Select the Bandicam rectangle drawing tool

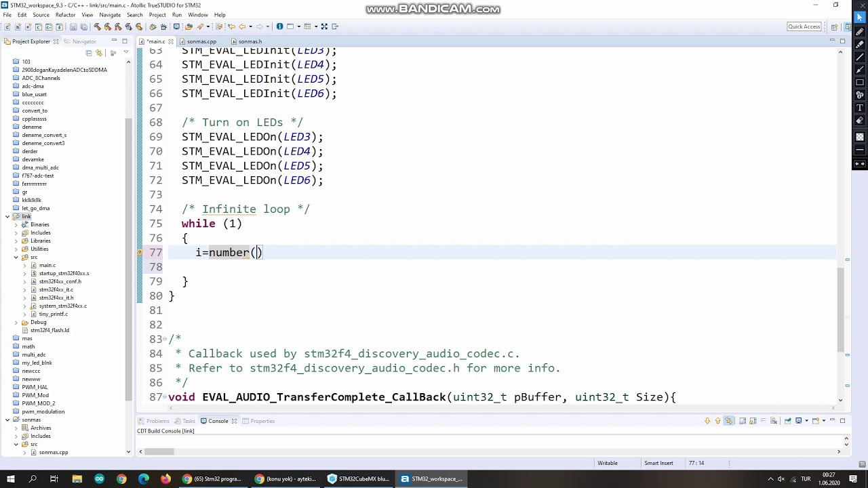pos(860,83)
